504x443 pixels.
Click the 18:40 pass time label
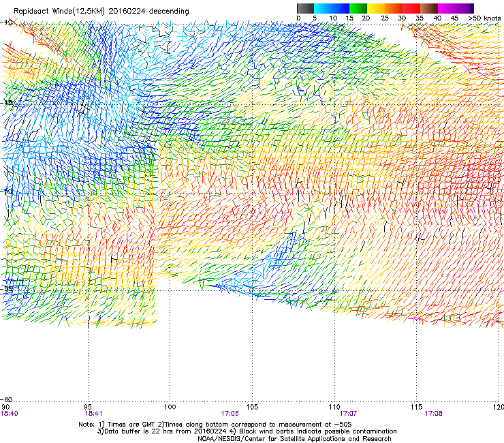pyautogui.click(x=10, y=414)
